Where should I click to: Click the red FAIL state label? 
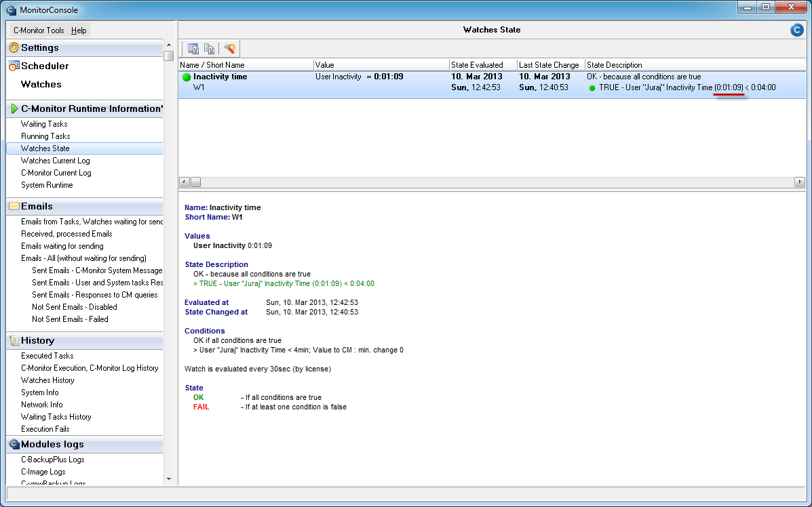201,407
